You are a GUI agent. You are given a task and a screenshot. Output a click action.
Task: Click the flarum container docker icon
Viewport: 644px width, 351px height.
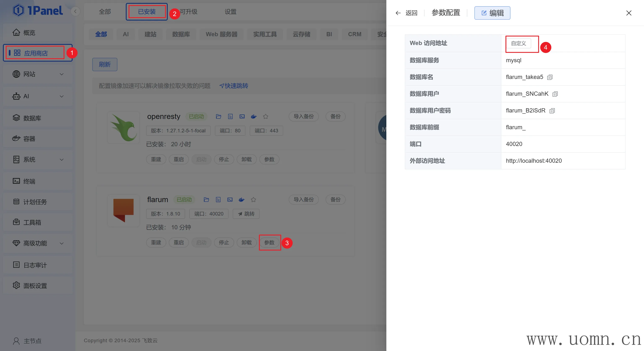coord(241,200)
